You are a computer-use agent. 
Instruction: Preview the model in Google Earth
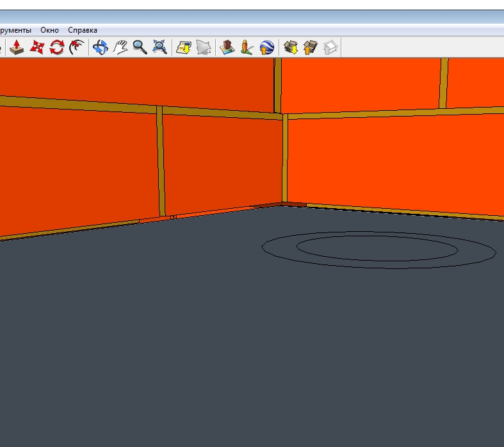point(267,47)
